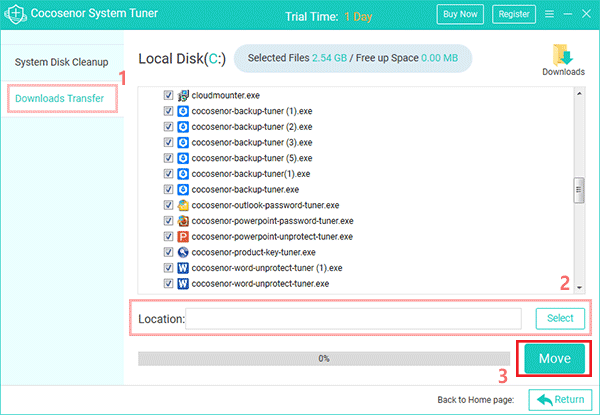Viewport: 600px width, 415px height.
Task: Uncheck the cloudmounter.exe checkbox
Action: click(x=168, y=95)
